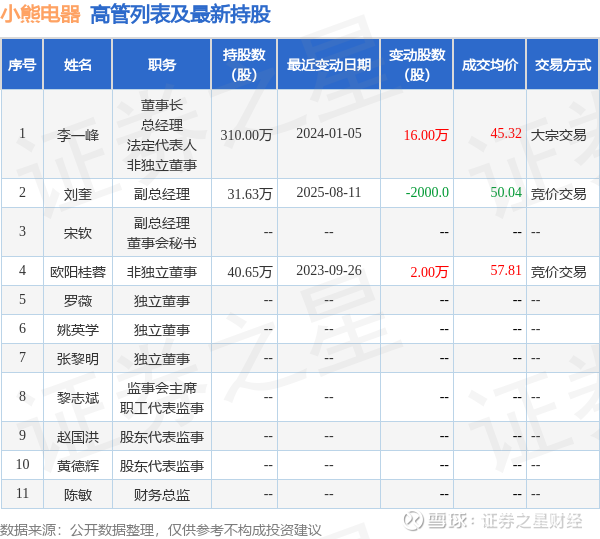
Task: Select the 持股数(股) column header
Action: 244,64
